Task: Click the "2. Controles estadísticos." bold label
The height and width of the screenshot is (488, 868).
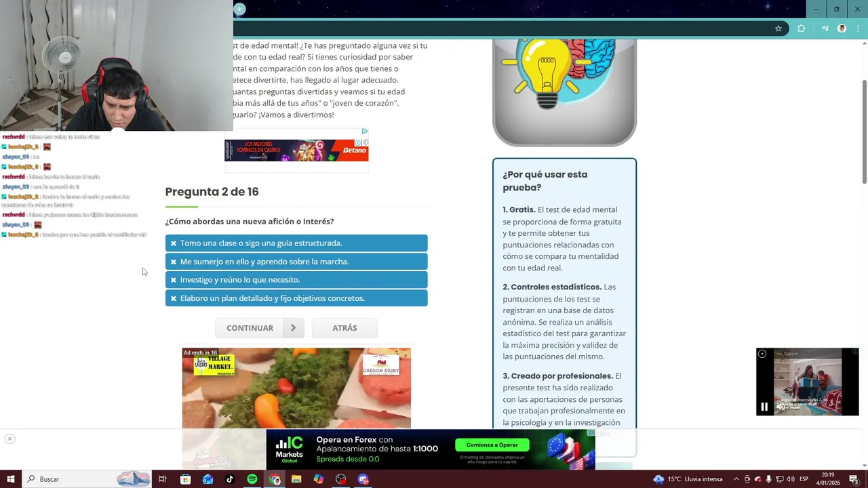Action: (552, 287)
